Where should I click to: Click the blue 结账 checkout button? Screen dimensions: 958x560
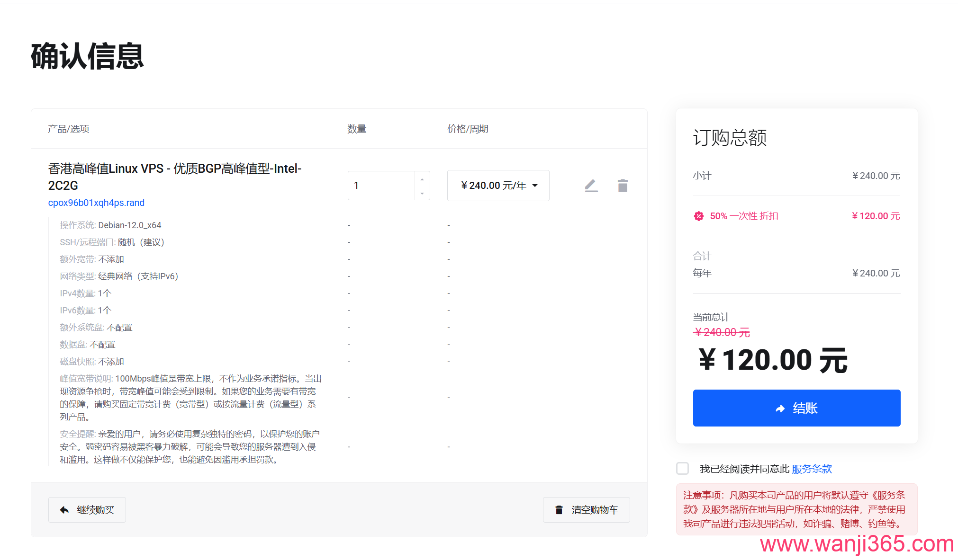point(796,408)
